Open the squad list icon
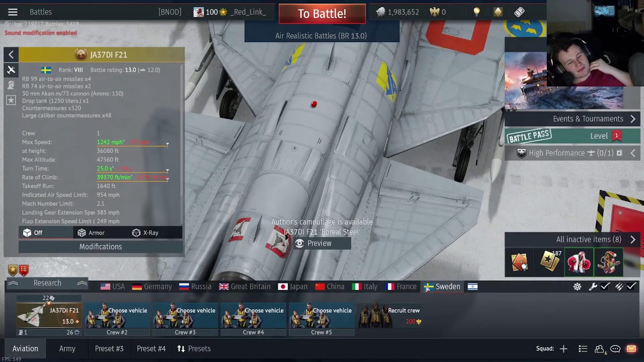This screenshot has height=362, width=644. click(x=583, y=348)
